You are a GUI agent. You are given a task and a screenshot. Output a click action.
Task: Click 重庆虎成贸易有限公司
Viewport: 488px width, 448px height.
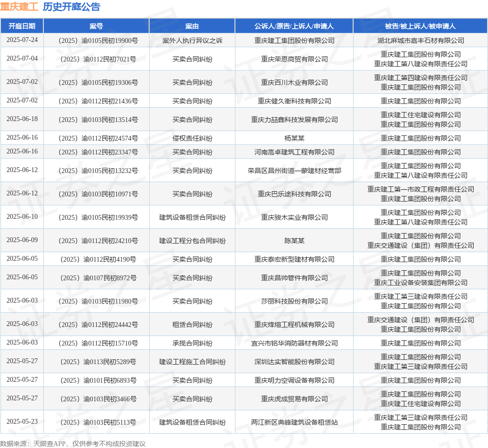(295, 399)
